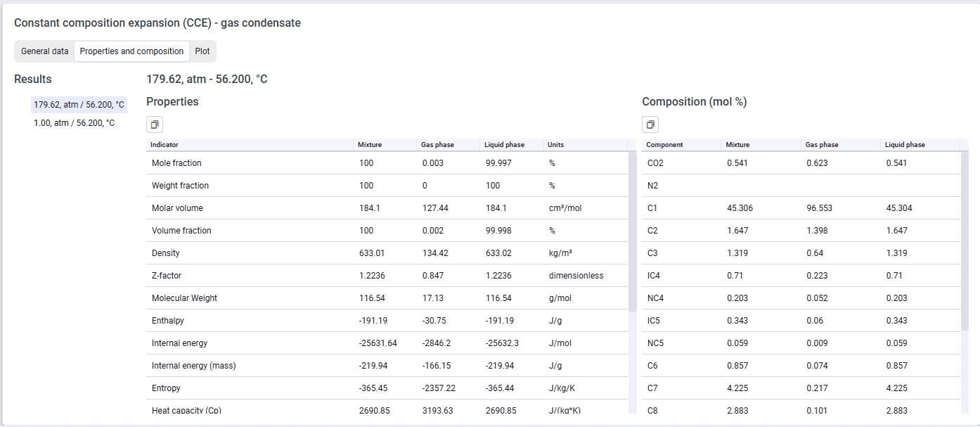This screenshot has width=980, height=427.
Task: Click Gas phase header in the Properties table
Action: pos(449,145)
